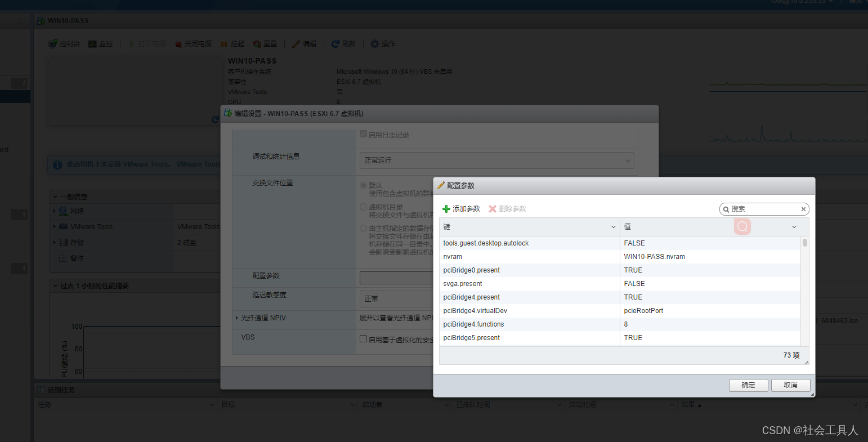Viewport: 868px width, 442px height.
Task: Click the parameters list vertical scrollbar thumb
Action: (x=805, y=243)
